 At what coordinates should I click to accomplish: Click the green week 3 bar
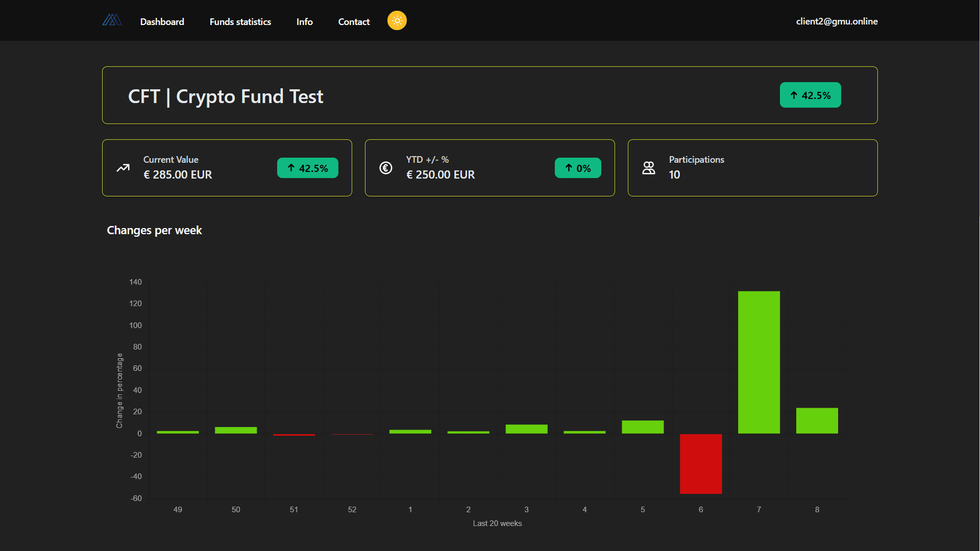(526, 429)
